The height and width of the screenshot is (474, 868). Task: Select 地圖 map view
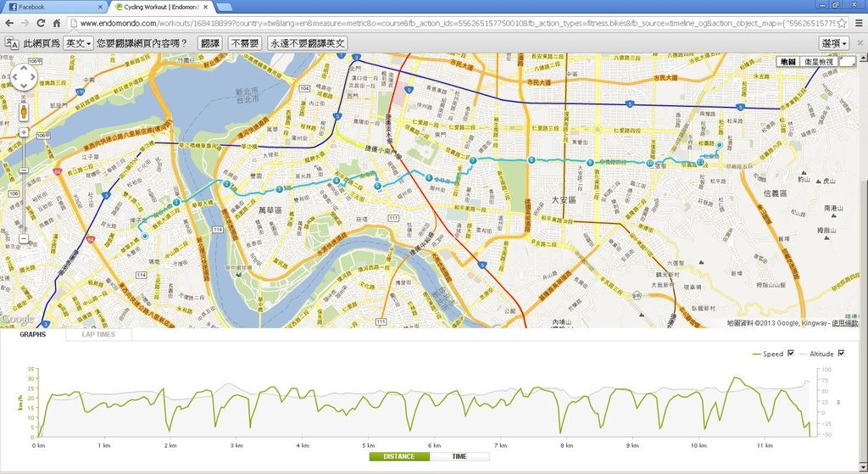(788, 62)
